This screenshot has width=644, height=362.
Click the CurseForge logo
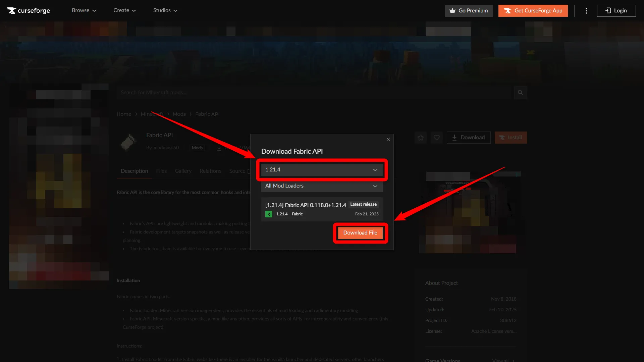pyautogui.click(x=29, y=10)
